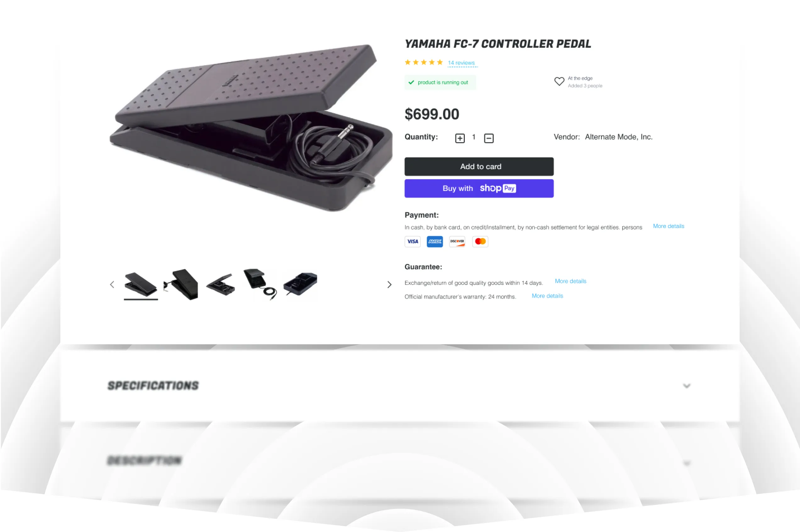This screenshot has height=532, width=800.
Task: Click the Visa payment icon
Action: point(413,241)
